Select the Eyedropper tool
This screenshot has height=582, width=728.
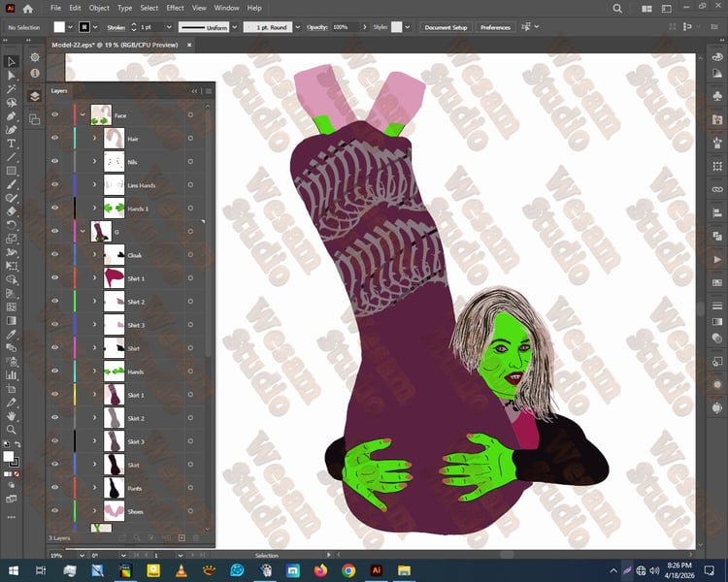(x=11, y=334)
